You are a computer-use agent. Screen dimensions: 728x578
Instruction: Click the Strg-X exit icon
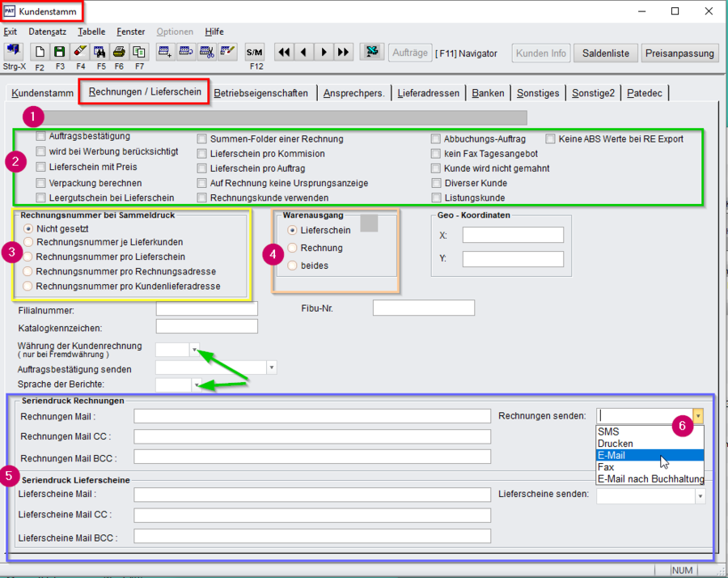[x=14, y=51]
